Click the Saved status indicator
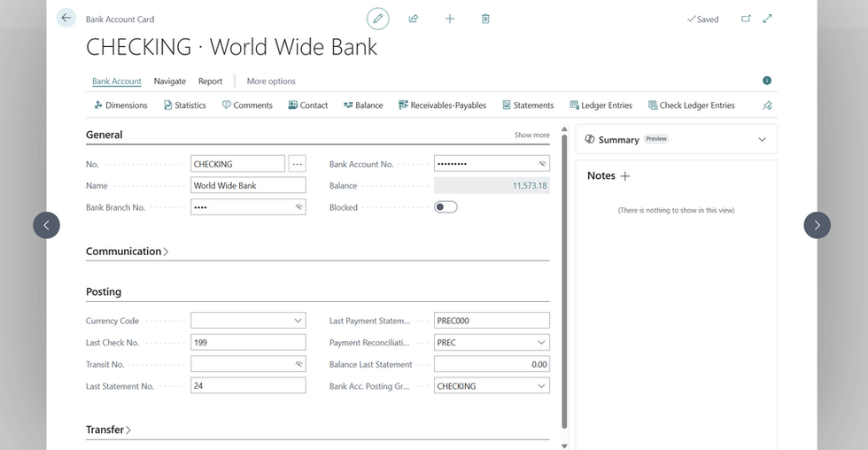 click(702, 19)
